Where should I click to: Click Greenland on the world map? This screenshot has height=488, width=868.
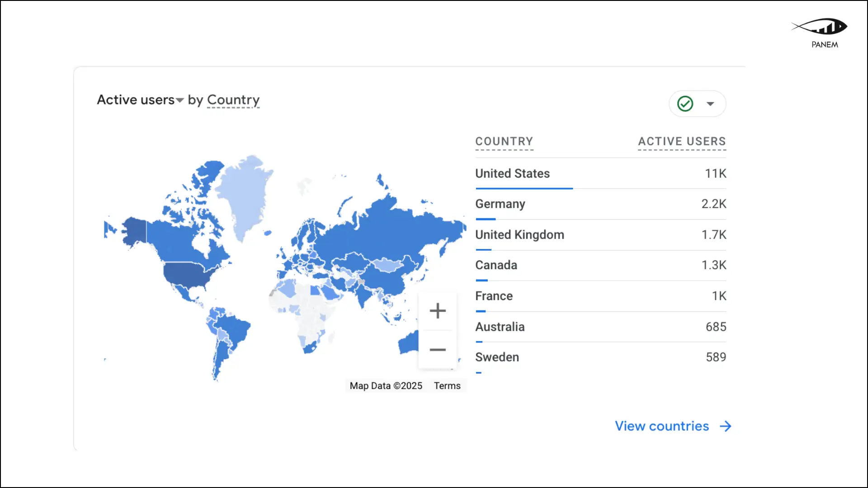[x=244, y=194]
